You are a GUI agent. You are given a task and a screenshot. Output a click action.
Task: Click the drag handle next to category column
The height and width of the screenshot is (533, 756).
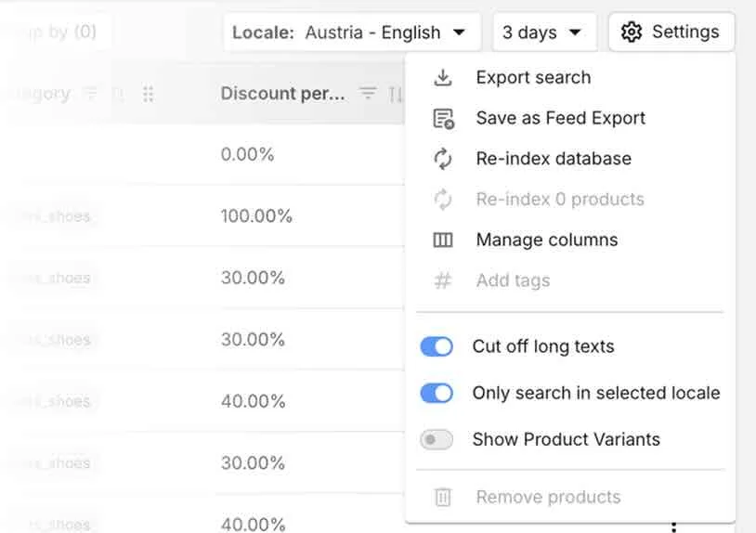pos(149,94)
